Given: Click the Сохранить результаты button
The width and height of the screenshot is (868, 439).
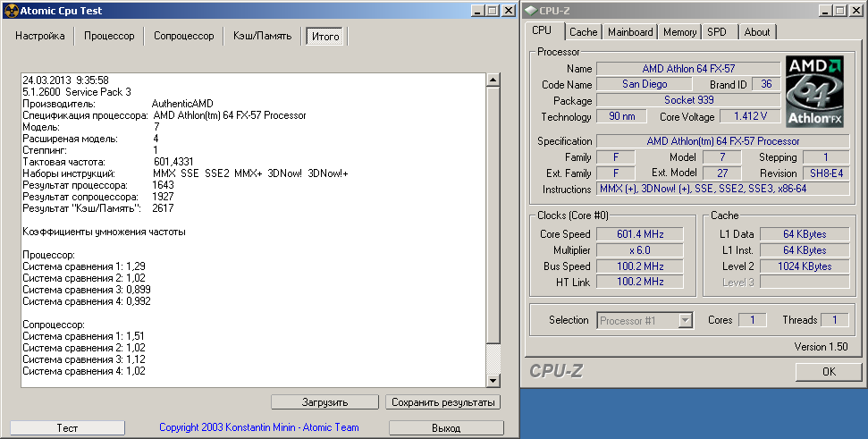Looking at the screenshot, I should (442, 402).
